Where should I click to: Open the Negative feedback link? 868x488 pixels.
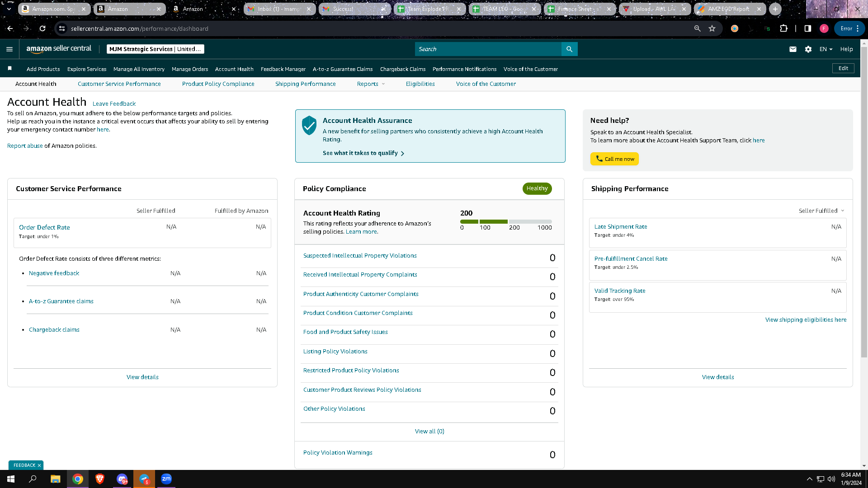[x=54, y=273]
